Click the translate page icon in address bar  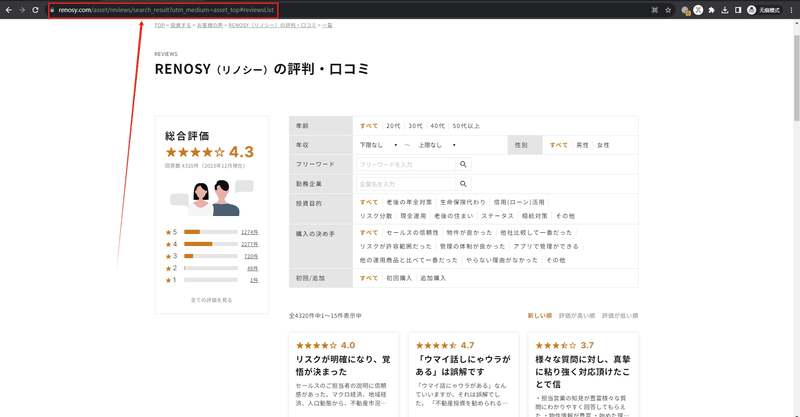coord(655,10)
